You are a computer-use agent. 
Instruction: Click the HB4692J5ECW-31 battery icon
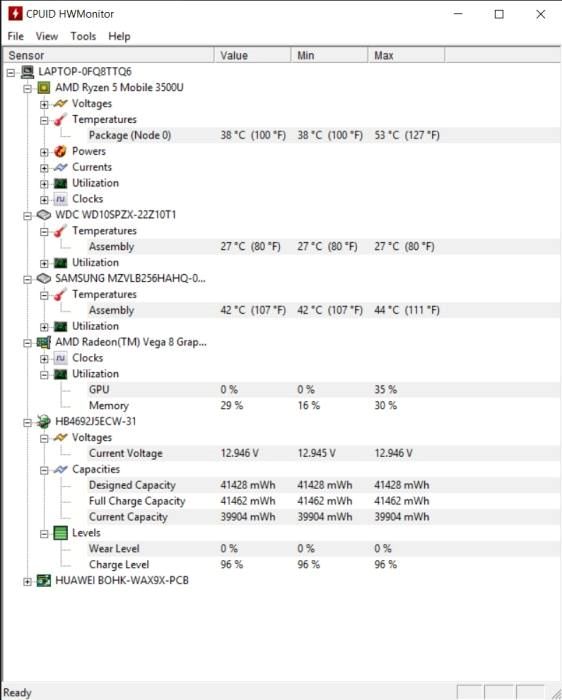tap(44, 421)
